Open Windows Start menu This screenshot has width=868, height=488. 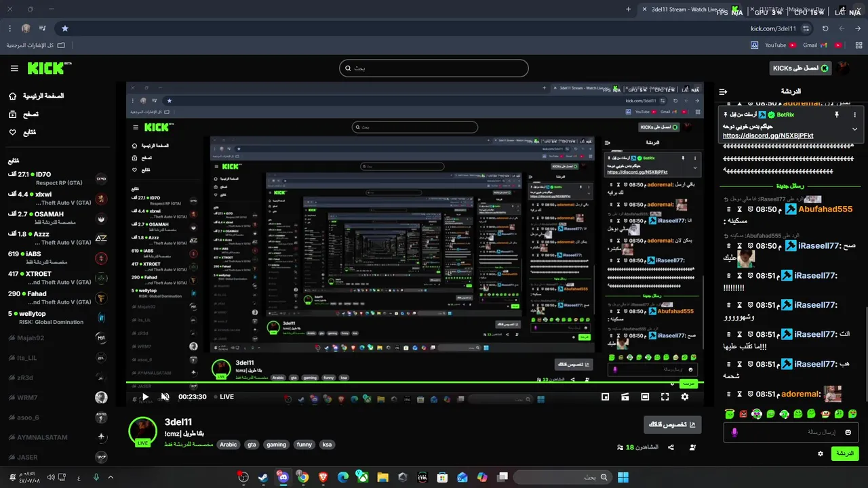pyautogui.click(x=623, y=477)
